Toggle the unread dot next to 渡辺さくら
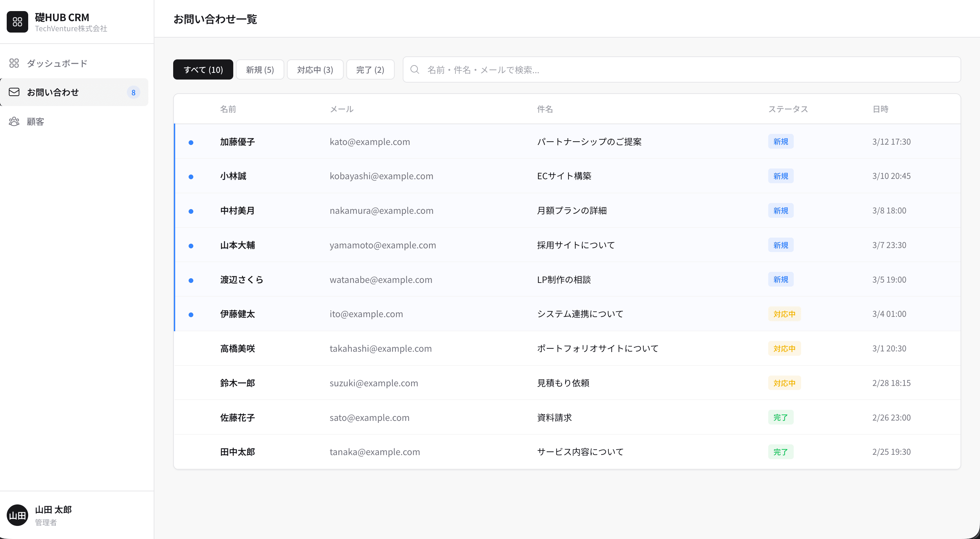The height and width of the screenshot is (539, 980). [191, 280]
